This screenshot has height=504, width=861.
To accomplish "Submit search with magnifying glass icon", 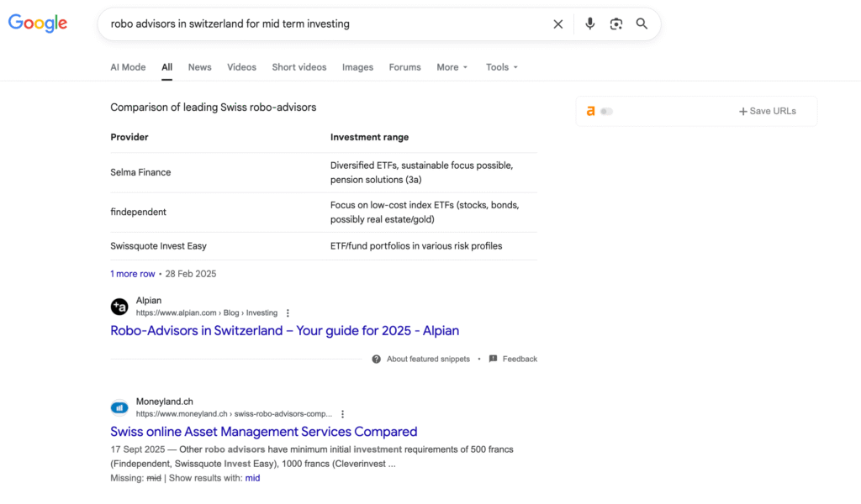I will (x=642, y=24).
